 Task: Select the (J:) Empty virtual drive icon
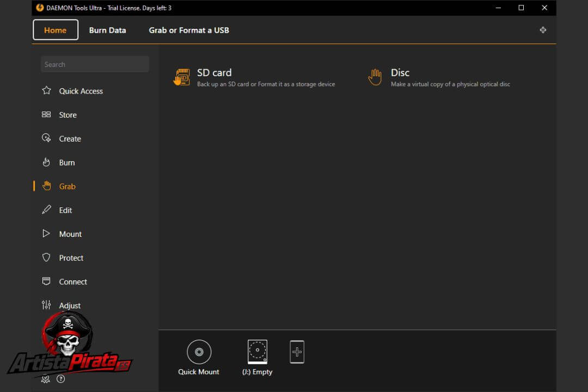click(x=257, y=352)
